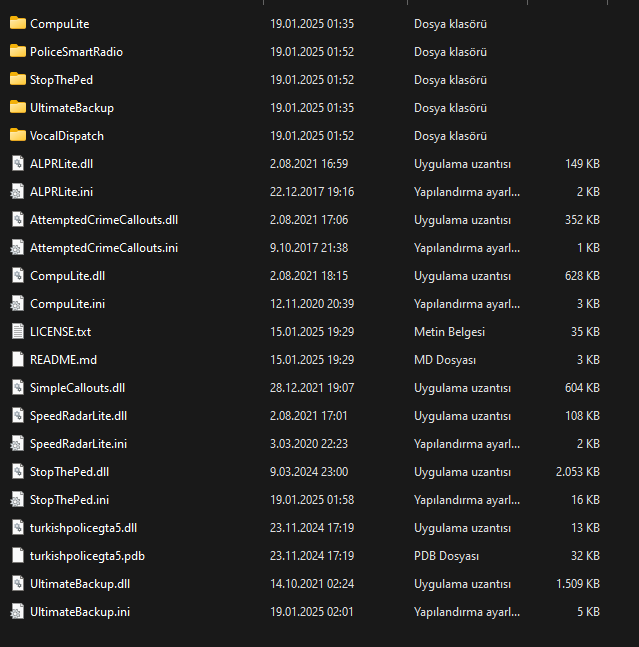The height and width of the screenshot is (647, 639).
Task: Click the date 12.11.2020 20:39
Action: coord(312,304)
